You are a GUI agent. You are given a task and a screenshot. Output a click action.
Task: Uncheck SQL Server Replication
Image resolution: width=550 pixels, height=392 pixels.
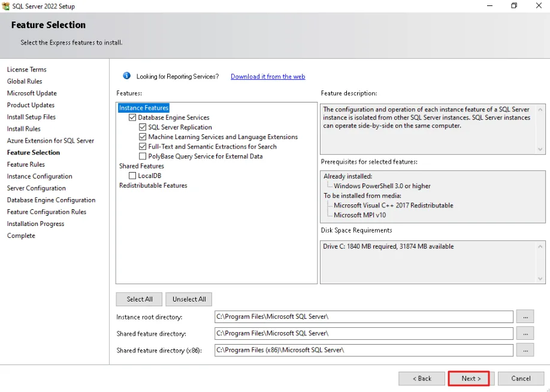tap(143, 127)
